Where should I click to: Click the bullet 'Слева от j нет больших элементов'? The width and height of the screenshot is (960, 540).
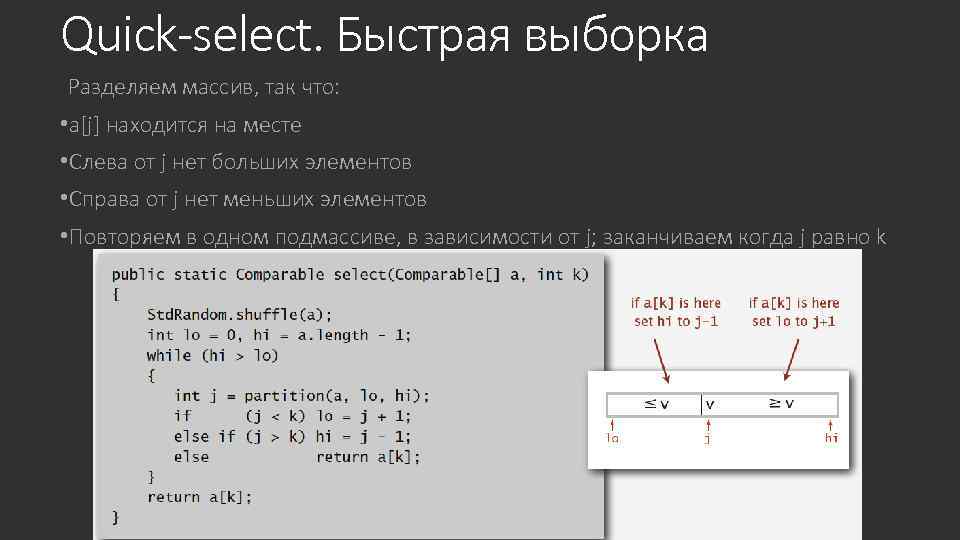click(236, 162)
